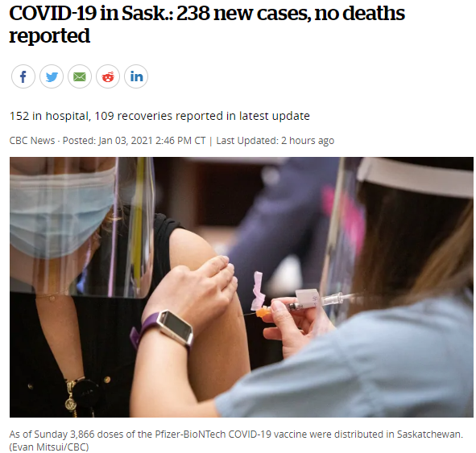The image size is (476, 453).
Task: Click the blue surgical mask in photo
Action: point(60,212)
